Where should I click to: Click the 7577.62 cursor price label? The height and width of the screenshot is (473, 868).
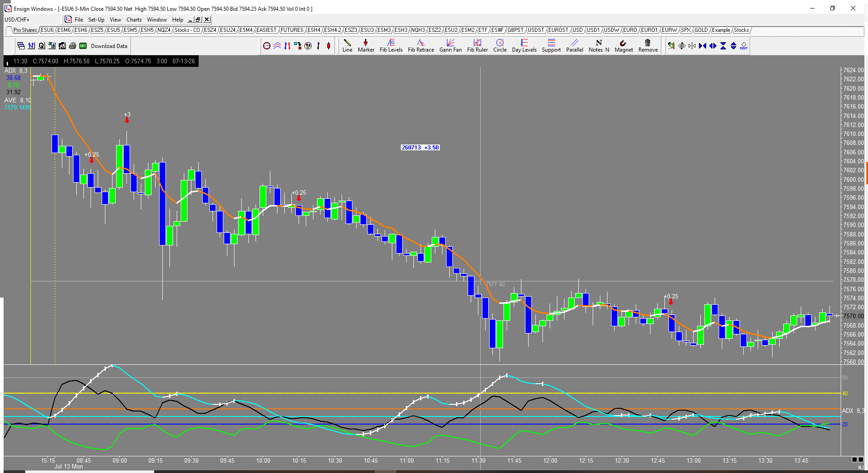pyautogui.click(x=495, y=285)
